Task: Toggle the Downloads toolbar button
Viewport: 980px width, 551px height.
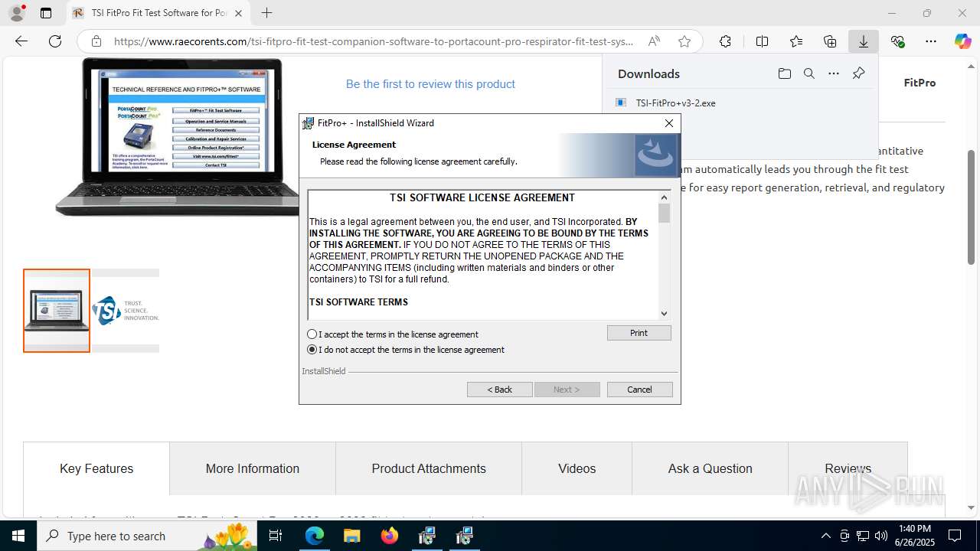Action: 864,41
